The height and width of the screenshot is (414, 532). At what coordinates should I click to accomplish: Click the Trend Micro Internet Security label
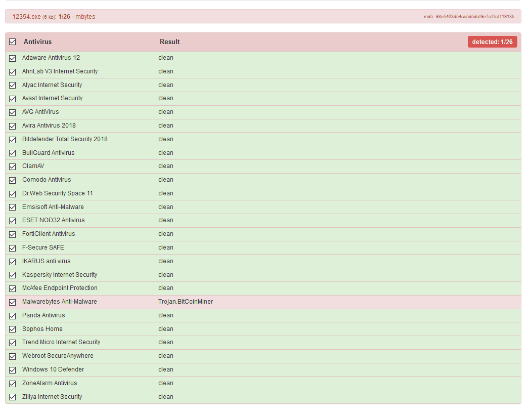[x=61, y=342]
